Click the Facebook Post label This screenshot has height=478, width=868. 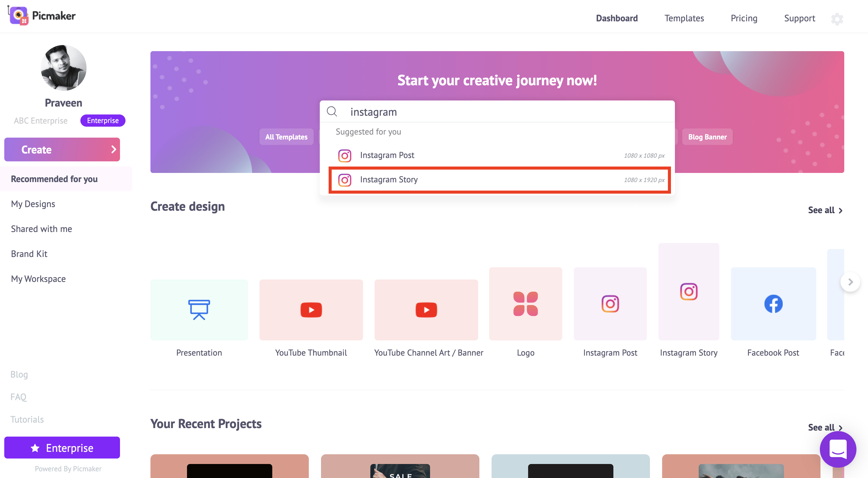pyautogui.click(x=773, y=353)
